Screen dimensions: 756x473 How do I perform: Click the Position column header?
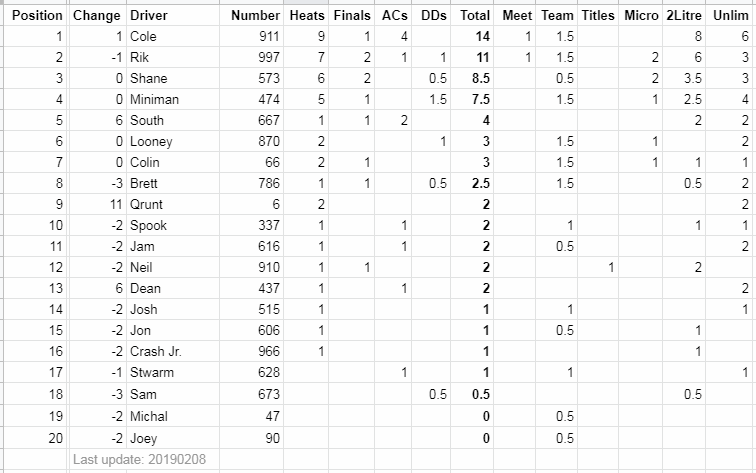[36, 16]
